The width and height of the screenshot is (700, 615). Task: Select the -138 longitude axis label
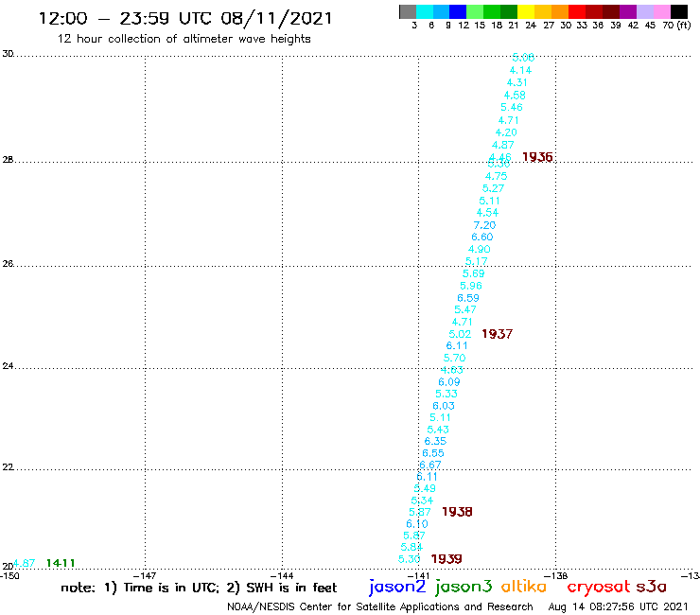(556, 575)
